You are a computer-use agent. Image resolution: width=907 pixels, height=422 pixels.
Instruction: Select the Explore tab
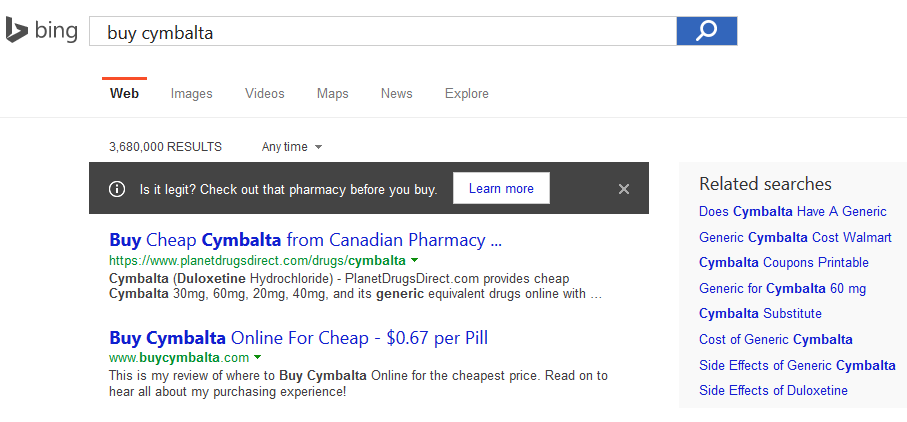(x=467, y=93)
